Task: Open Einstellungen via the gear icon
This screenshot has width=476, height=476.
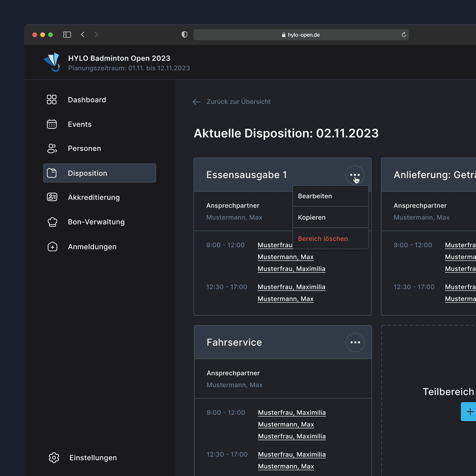Action: click(x=54, y=457)
